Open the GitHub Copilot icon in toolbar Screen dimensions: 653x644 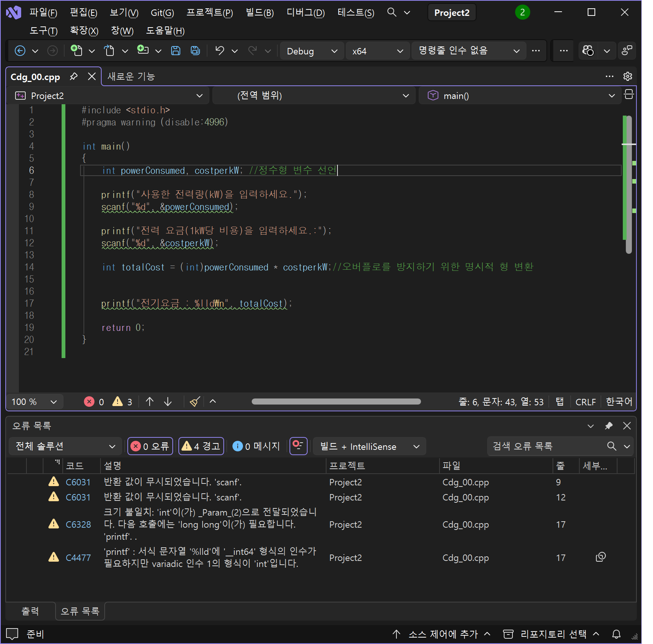[588, 51]
